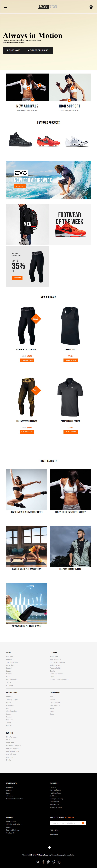This screenshot has height=868, width=97.
Task: Open the Google Plus icon in the footer
Action: pos(48,862)
